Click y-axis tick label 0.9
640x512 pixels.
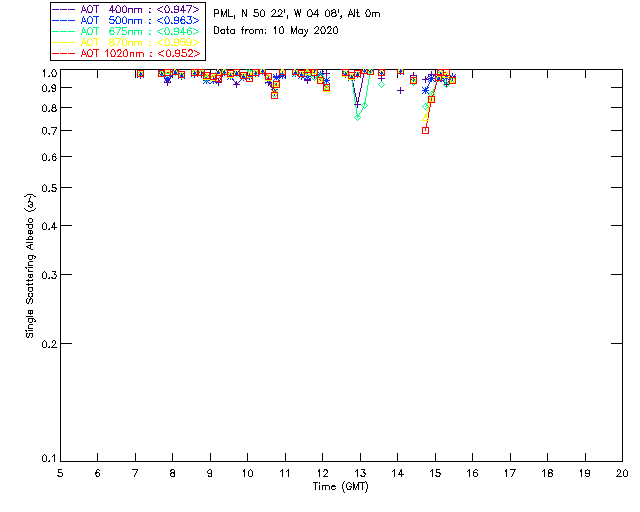tap(49, 88)
